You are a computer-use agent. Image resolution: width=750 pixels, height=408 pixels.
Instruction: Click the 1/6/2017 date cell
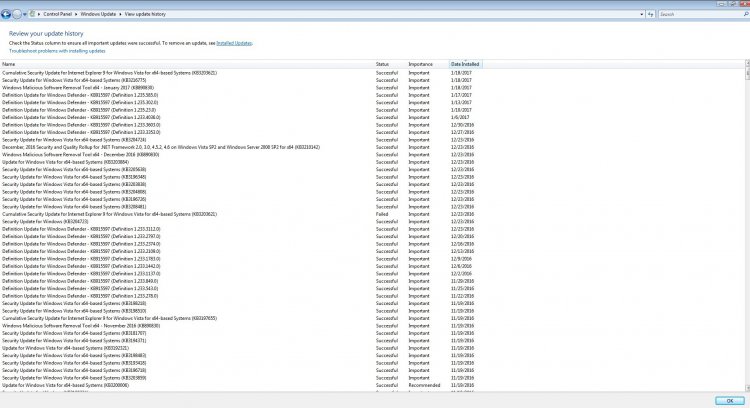(x=460, y=117)
